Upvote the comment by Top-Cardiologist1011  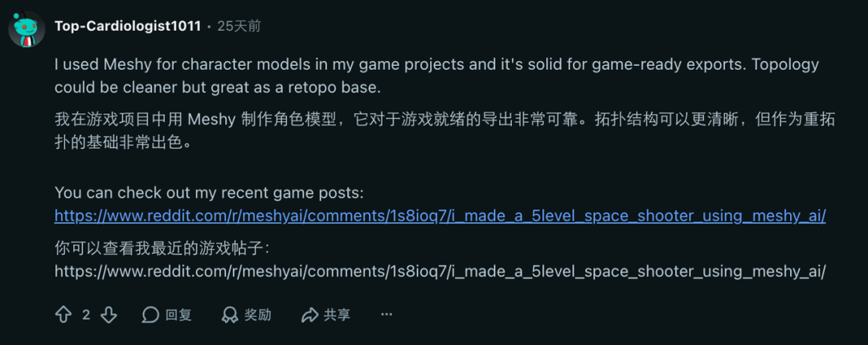[63, 314]
